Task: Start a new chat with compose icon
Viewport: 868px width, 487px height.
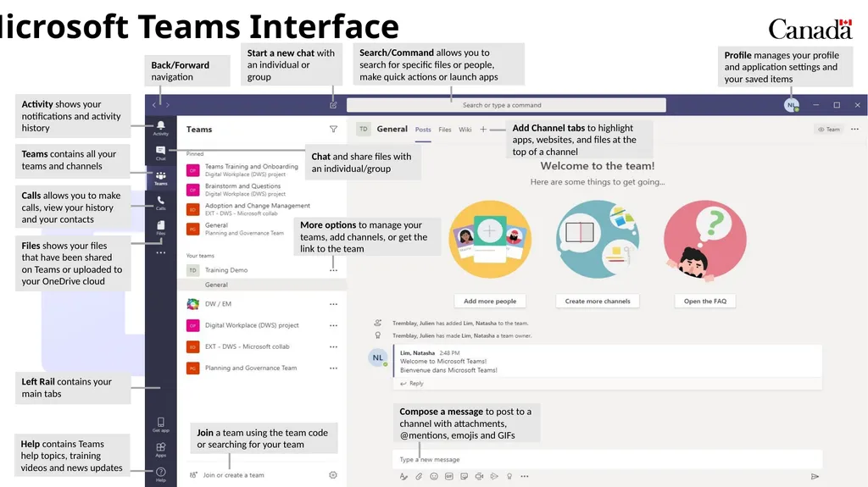Action: [x=333, y=104]
